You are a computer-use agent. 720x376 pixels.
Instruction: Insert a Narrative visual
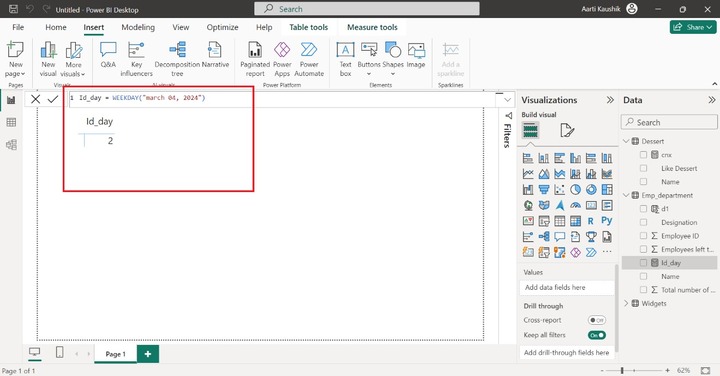[215, 56]
